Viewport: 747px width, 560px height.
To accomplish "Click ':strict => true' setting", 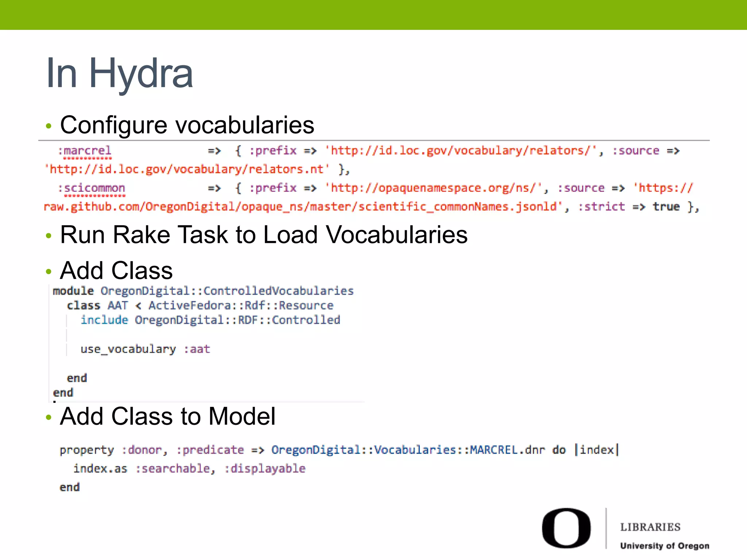I will (x=629, y=207).
